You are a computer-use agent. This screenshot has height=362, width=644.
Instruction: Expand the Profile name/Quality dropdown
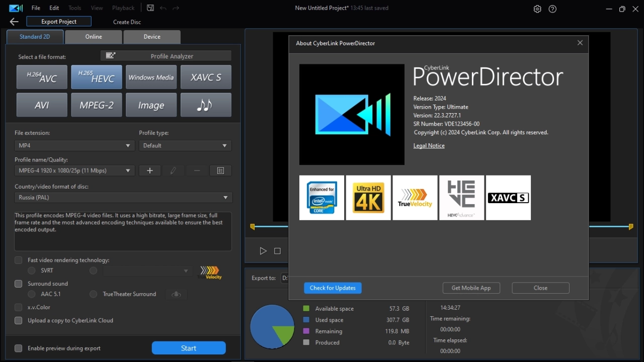pos(74,170)
